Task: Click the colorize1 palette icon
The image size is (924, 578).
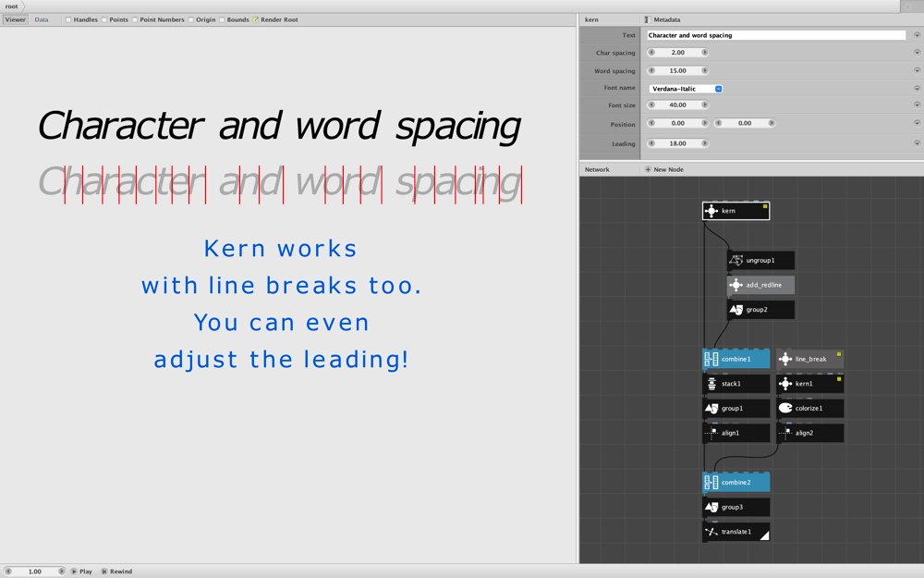Action: 784,408
